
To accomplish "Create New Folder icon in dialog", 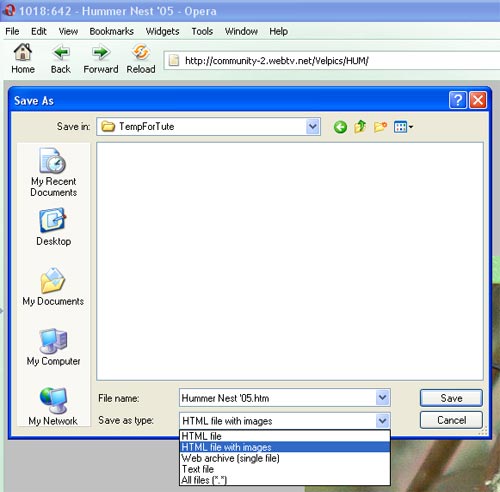I will click(380, 127).
